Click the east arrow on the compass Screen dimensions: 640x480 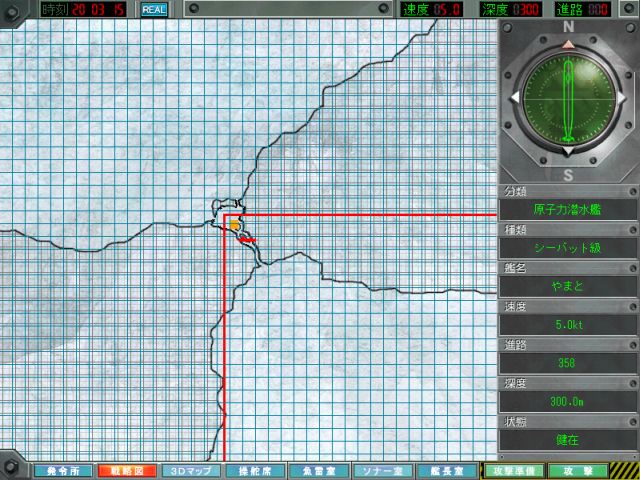click(621, 99)
